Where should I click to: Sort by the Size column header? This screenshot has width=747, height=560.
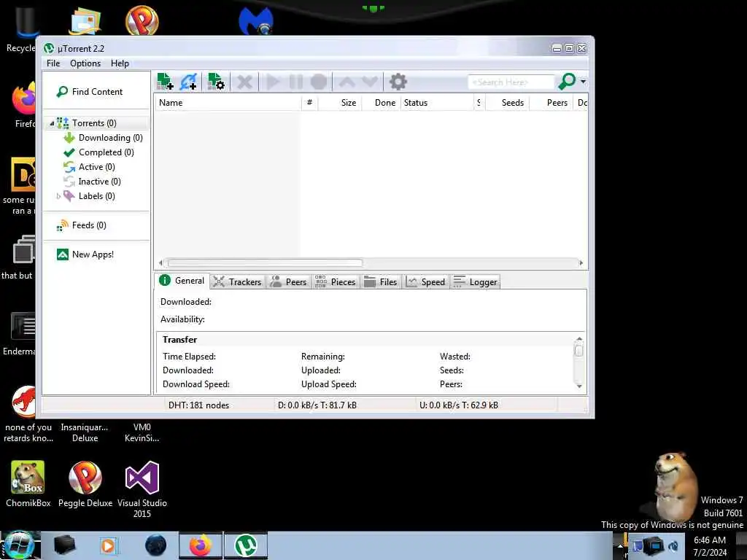(x=340, y=103)
